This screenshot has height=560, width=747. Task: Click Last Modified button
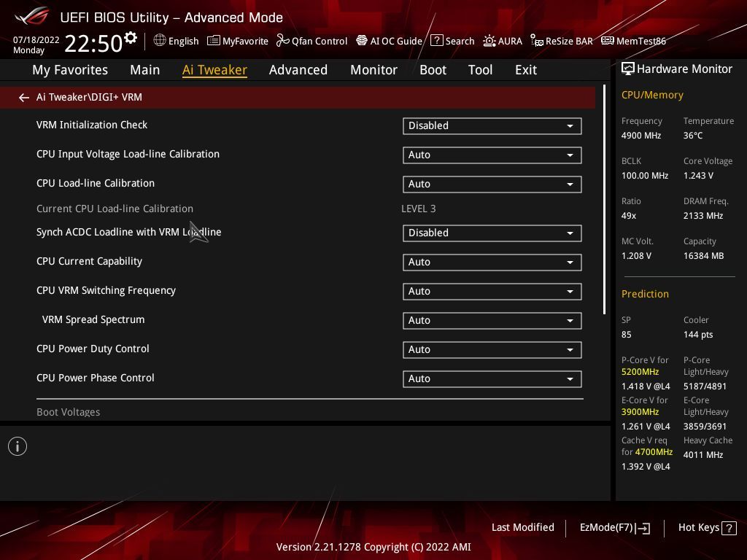pos(522,528)
